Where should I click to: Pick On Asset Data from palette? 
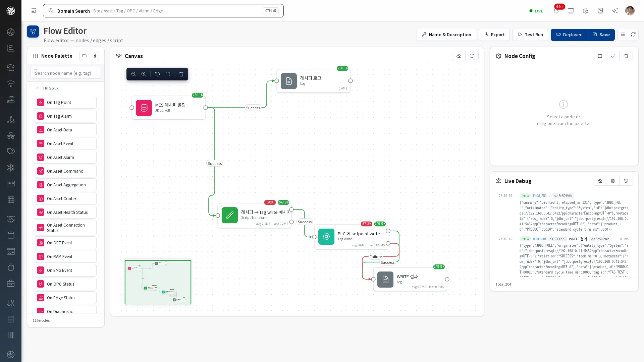pos(65,130)
